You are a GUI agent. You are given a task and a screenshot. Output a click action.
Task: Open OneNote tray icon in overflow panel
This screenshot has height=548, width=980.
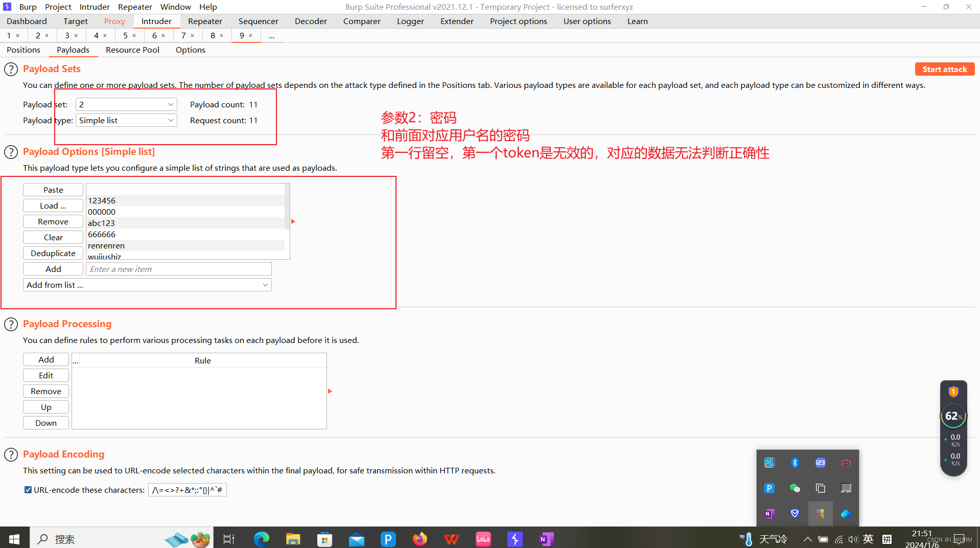click(769, 514)
